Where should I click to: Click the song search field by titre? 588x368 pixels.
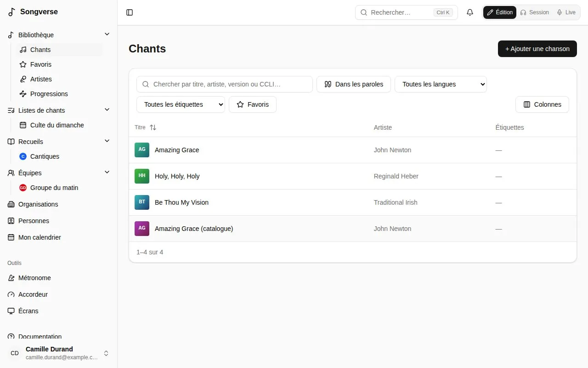tap(225, 84)
